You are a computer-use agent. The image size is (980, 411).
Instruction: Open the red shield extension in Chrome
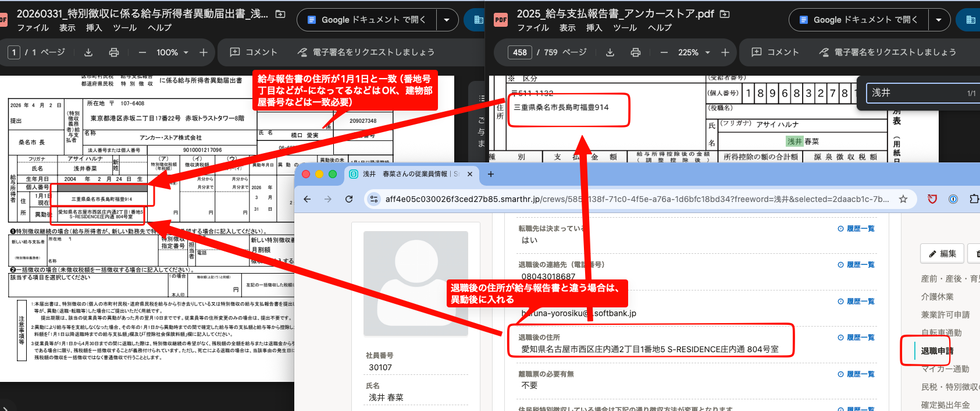tap(932, 199)
